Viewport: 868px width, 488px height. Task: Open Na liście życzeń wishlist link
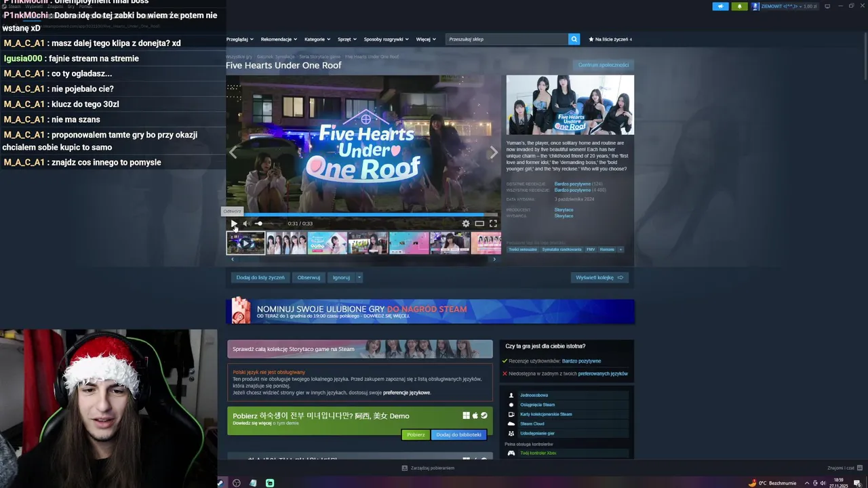click(x=610, y=39)
